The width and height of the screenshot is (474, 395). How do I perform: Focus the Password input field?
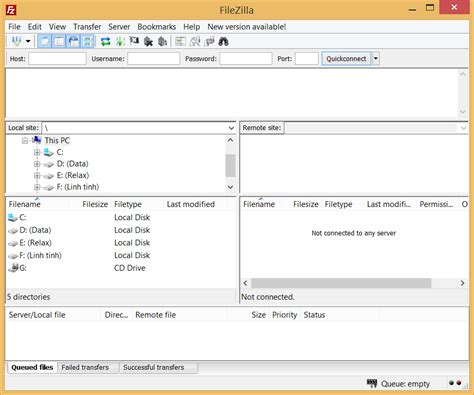246,59
